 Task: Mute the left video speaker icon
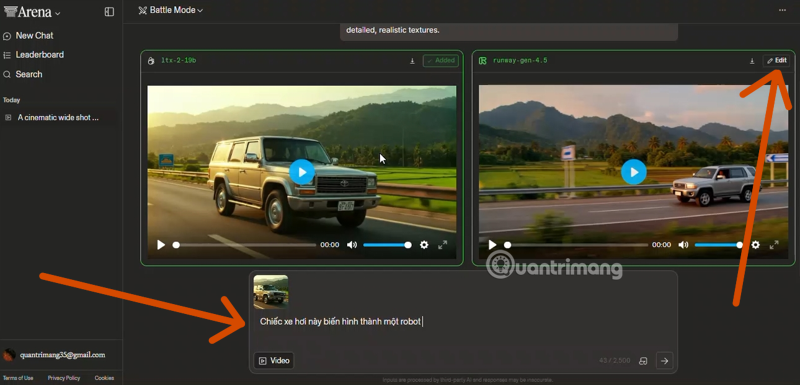(x=352, y=245)
